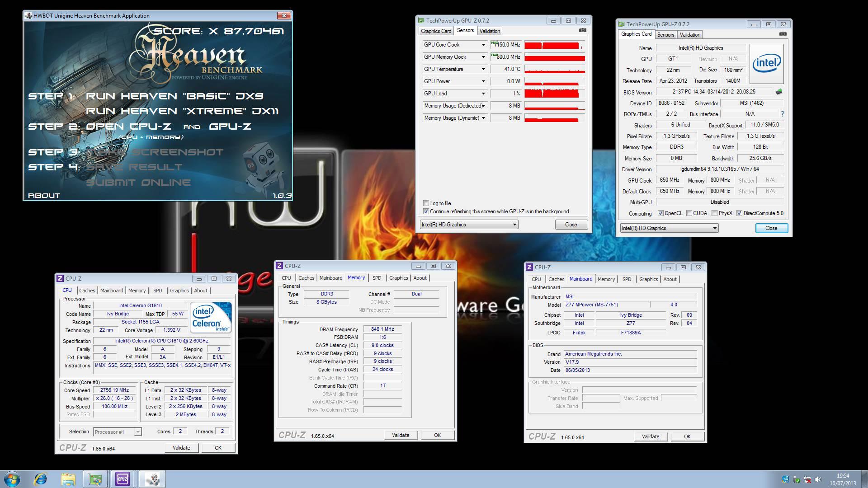
Task: Open Validation tab in GPU-Z Sensors window
Action: (490, 31)
